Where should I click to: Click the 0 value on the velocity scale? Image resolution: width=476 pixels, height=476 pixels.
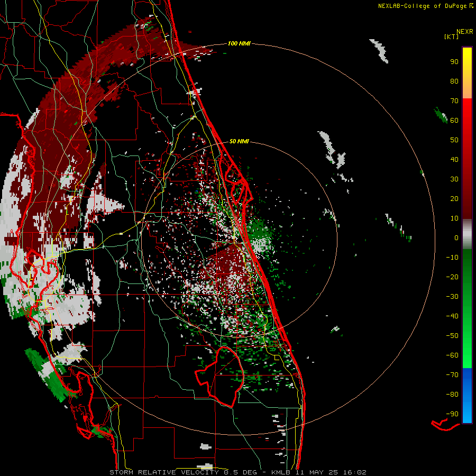(456, 237)
